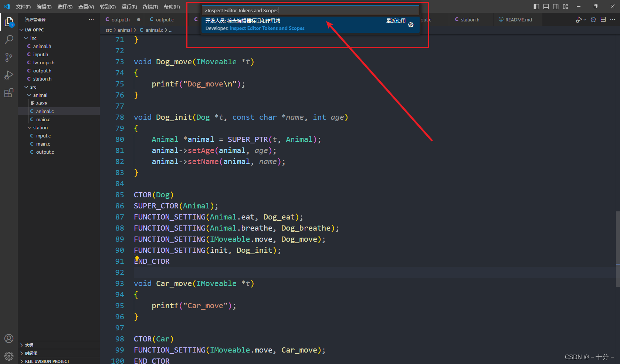Split the editor with layout icon
620x364 pixels.
pos(603,20)
